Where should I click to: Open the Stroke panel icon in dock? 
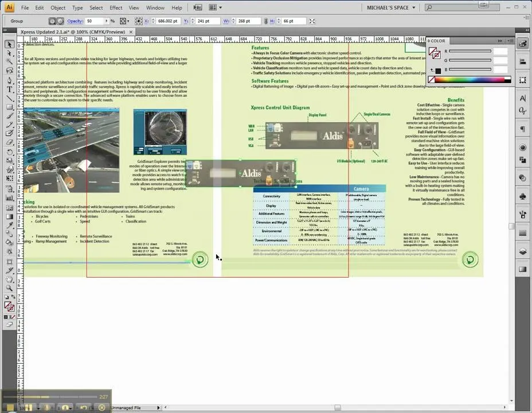pyautogui.click(x=523, y=233)
